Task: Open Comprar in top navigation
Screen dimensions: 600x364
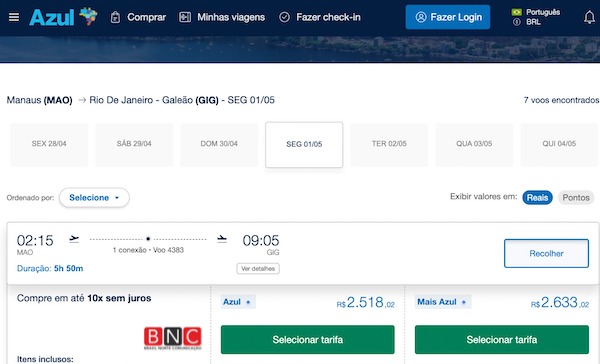Action: coord(139,17)
